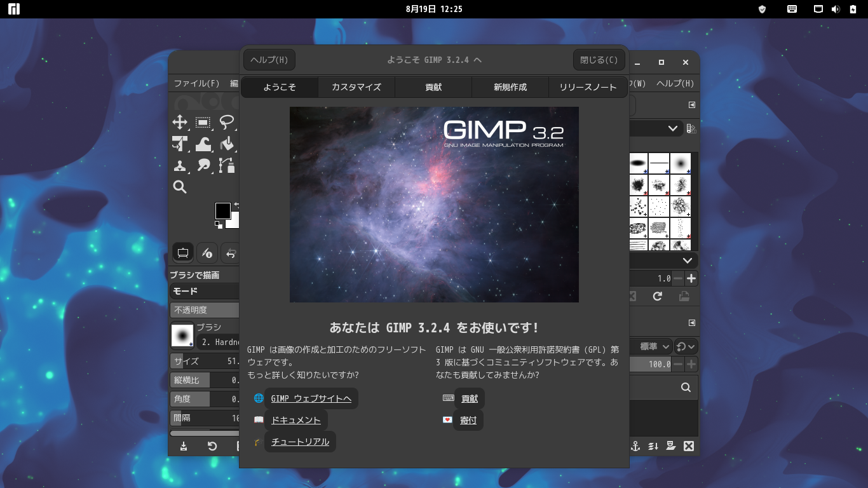Decrease brush spacing with minus button
The height and width of the screenshot is (488, 868).
678,278
